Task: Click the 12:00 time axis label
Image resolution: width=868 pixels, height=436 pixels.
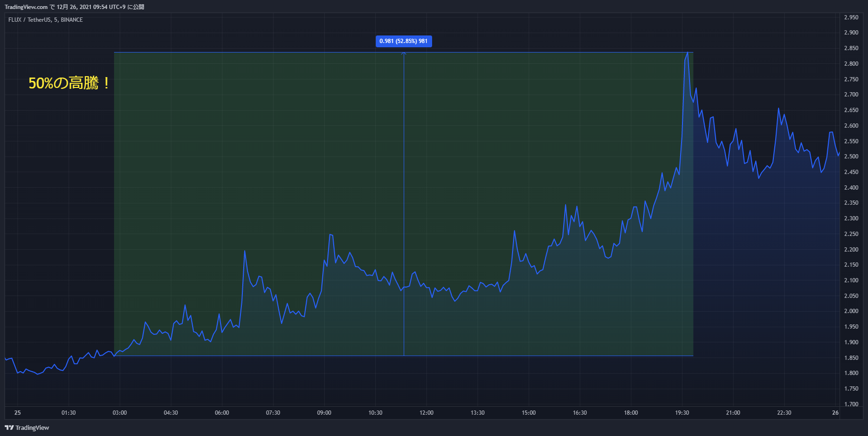Action: (426, 413)
